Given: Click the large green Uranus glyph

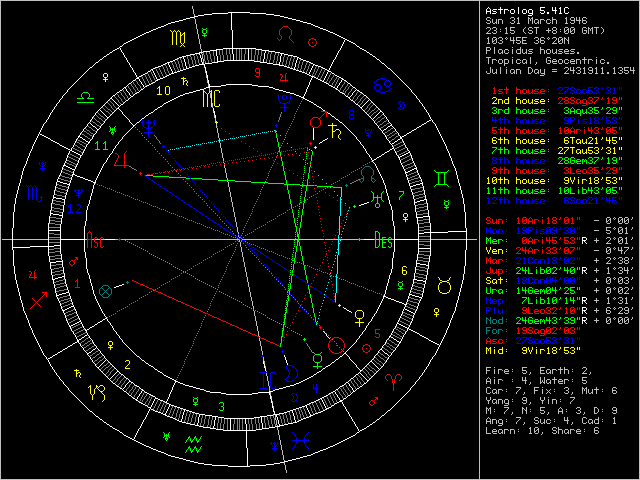Looking at the screenshot, I should coord(378,199).
